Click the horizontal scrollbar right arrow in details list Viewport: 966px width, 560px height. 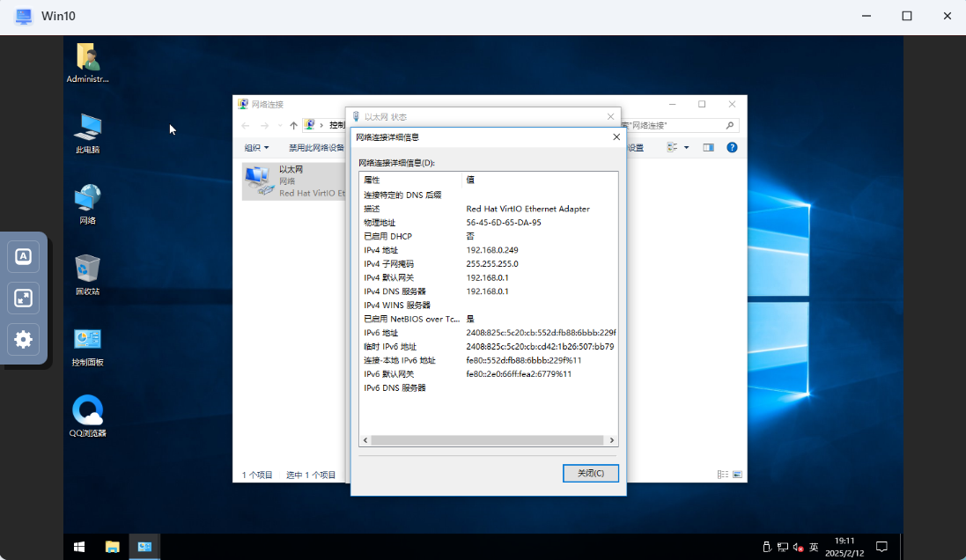coord(613,440)
